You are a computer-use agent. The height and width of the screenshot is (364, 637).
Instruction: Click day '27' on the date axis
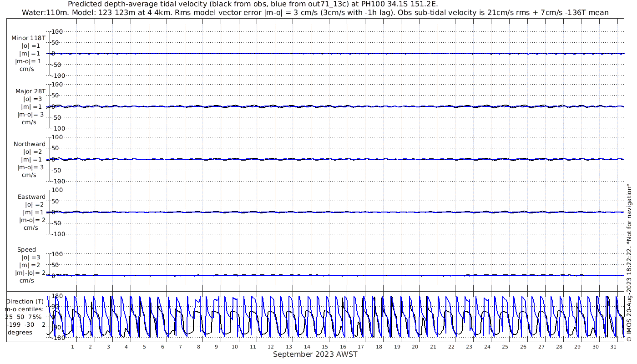point(541,347)
